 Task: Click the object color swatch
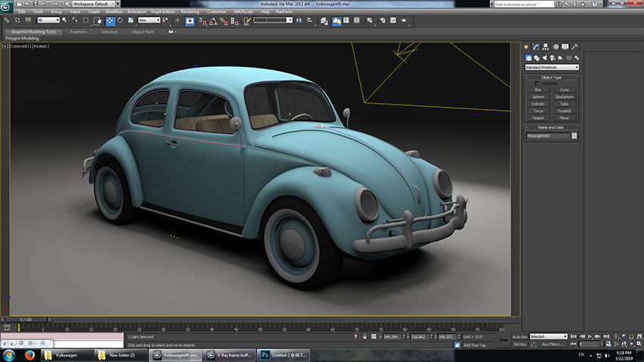point(574,136)
